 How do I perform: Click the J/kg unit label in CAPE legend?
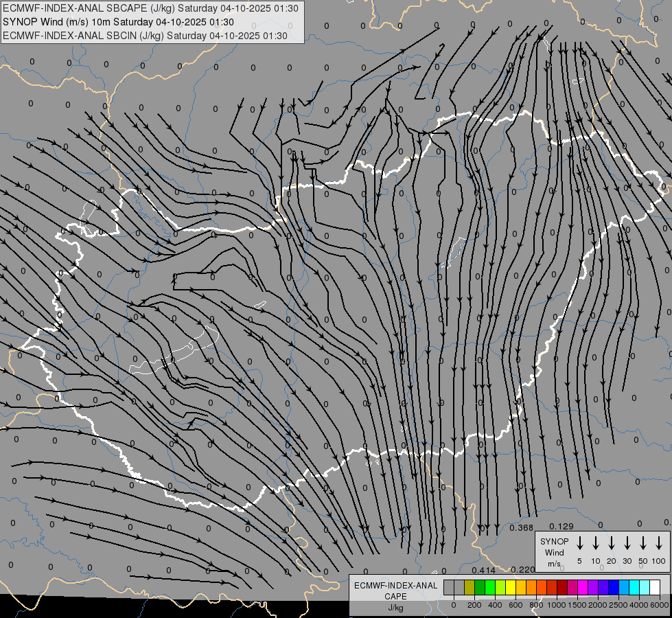[x=395, y=608]
